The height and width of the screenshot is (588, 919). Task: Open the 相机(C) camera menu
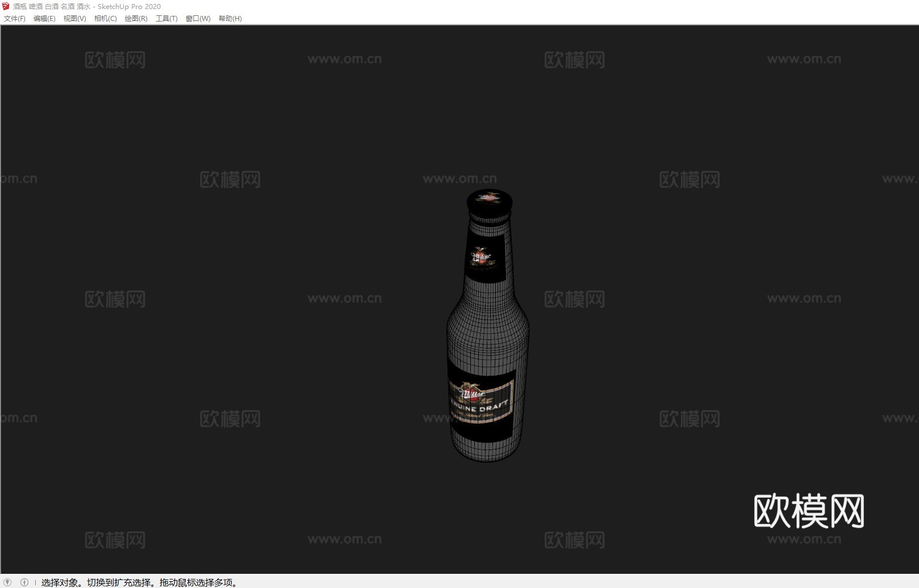[x=105, y=19]
